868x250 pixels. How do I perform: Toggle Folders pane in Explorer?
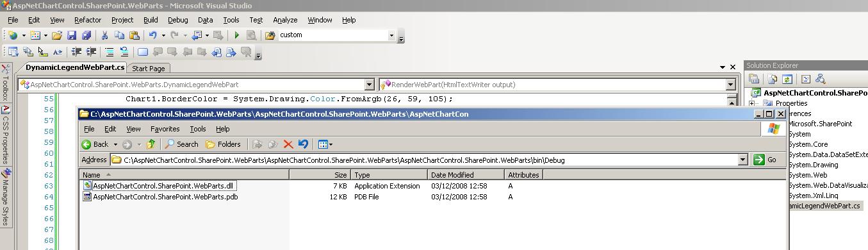[223, 144]
